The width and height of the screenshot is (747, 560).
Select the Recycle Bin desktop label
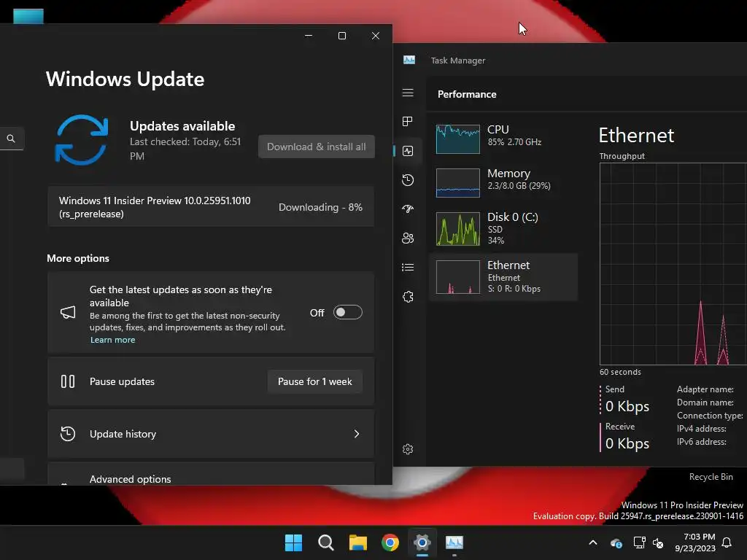click(711, 477)
